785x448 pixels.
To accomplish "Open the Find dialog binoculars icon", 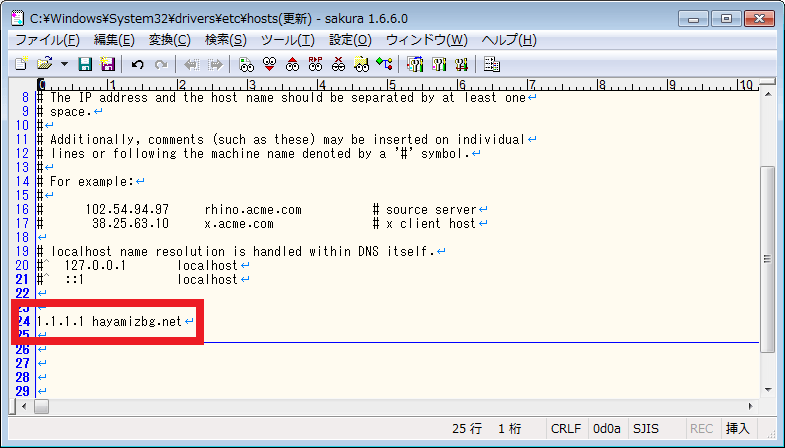I will 246,64.
